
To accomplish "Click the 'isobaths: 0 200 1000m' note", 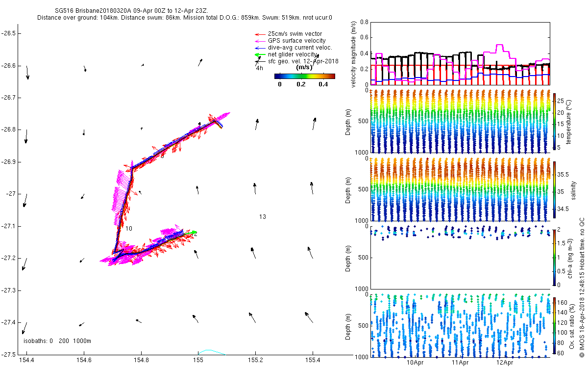I will (x=57, y=341).
